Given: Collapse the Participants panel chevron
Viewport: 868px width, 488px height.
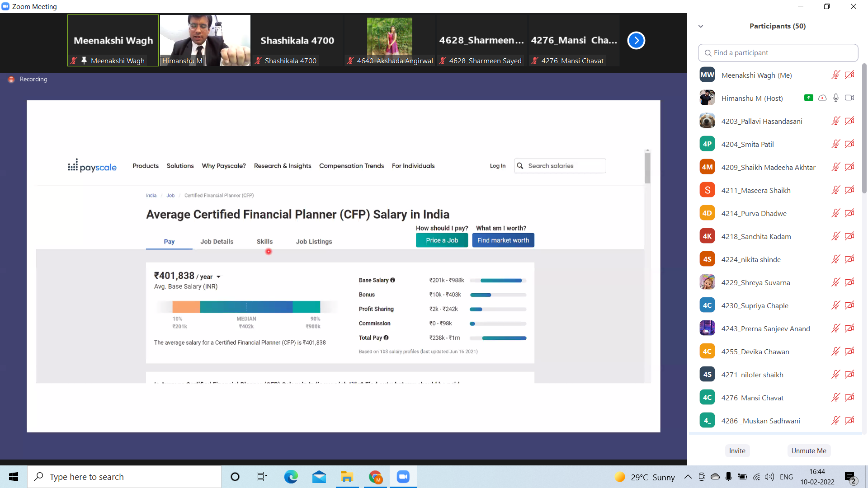Looking at the screenshot, I should pyautogui.click(x=701, y=26).
